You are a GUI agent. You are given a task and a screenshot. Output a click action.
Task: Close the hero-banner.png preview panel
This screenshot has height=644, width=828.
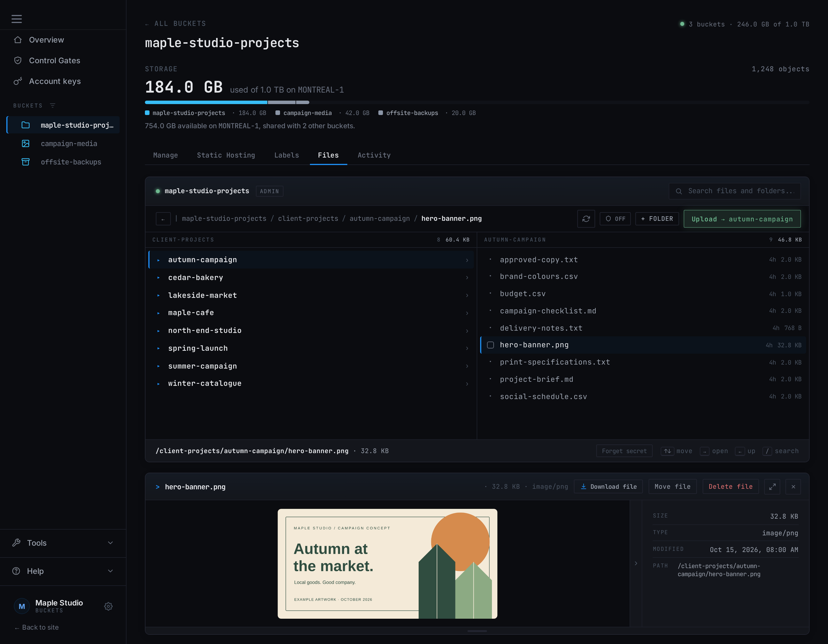coord(793,486)
